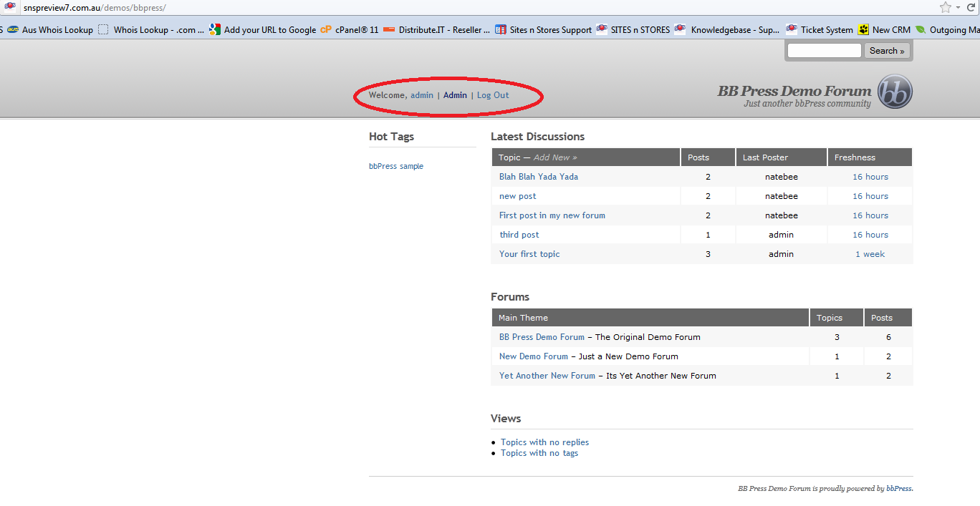Click the Latest Discussions heading
The image size is (980, 506).
[x=537, y=137]
